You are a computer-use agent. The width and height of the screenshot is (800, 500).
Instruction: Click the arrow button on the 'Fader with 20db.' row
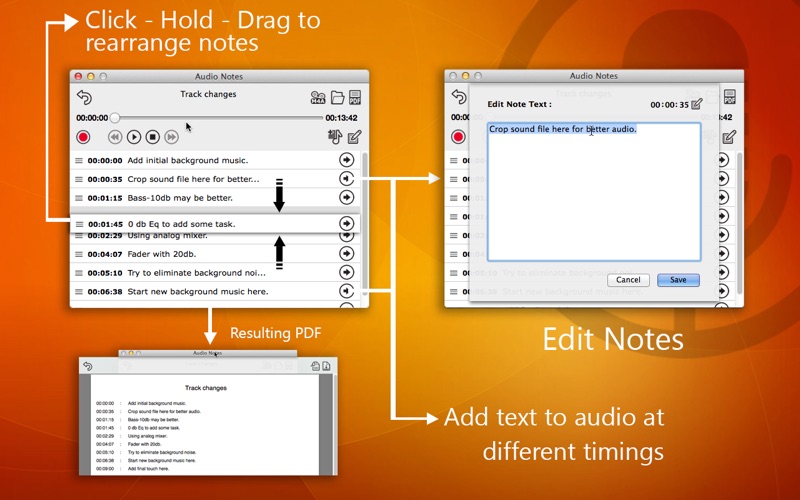click(346, 254)
